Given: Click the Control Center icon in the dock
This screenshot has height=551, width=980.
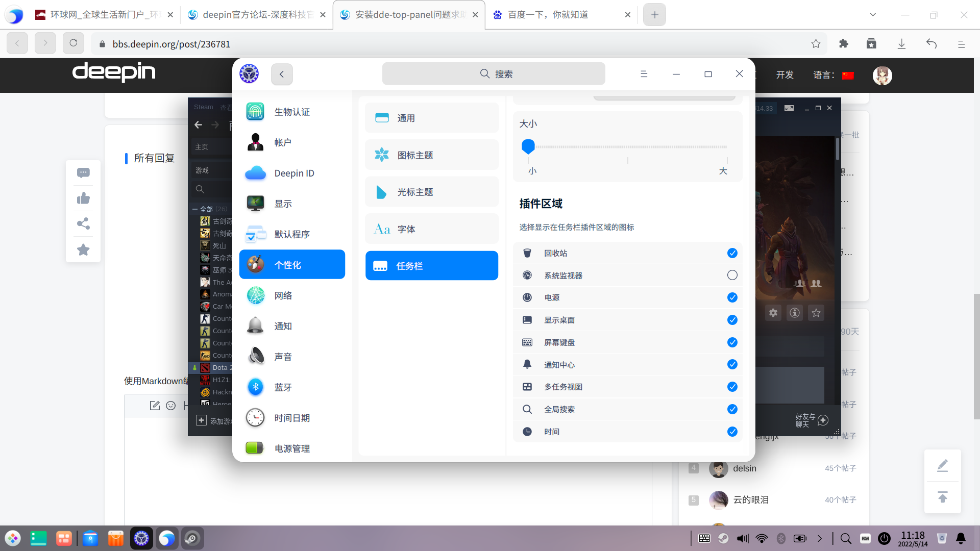Looking at the screenshot, I should point(141,538).
